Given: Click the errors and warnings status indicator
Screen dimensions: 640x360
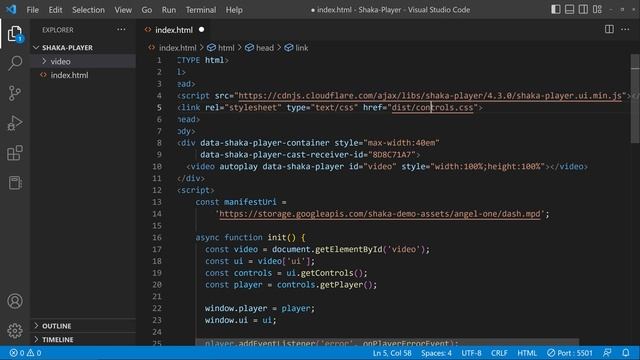Looking at the screenshot, I should [25, 353].
